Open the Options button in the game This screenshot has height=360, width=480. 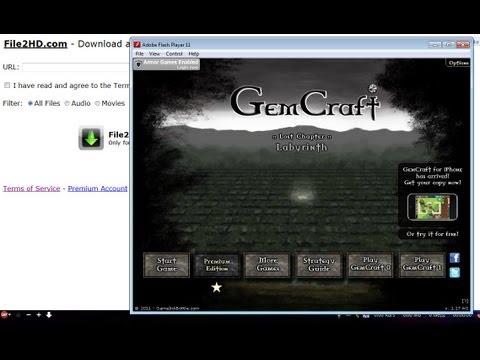click(458, 63)
